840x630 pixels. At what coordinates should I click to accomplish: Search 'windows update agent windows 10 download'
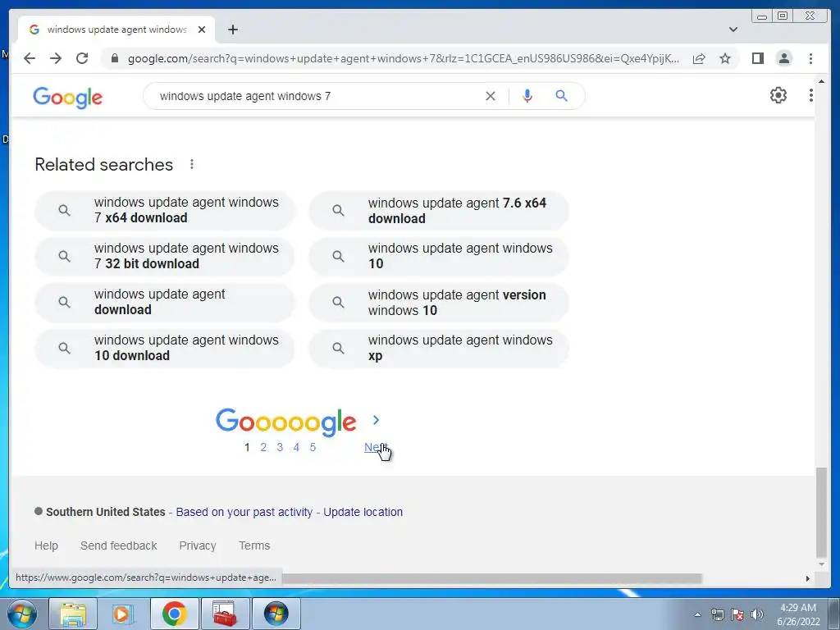coord(164,348)
